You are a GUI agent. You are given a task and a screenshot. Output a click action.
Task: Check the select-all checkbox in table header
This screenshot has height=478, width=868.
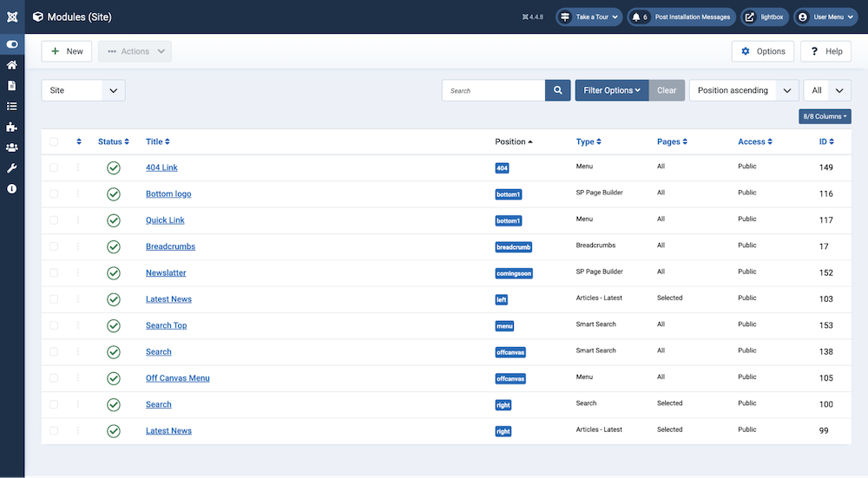pyautogui.click(x=54, y=141)
